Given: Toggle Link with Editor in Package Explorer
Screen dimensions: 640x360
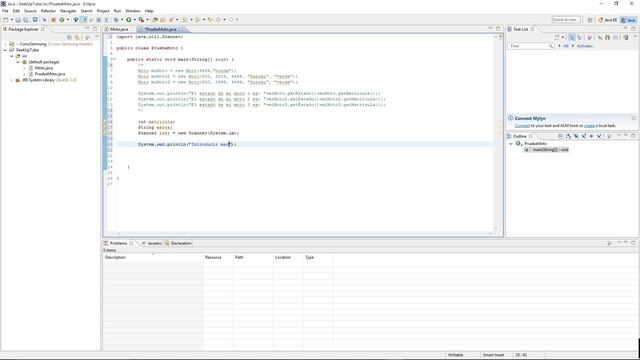Looking at the screenshot, I should (77, 37).
